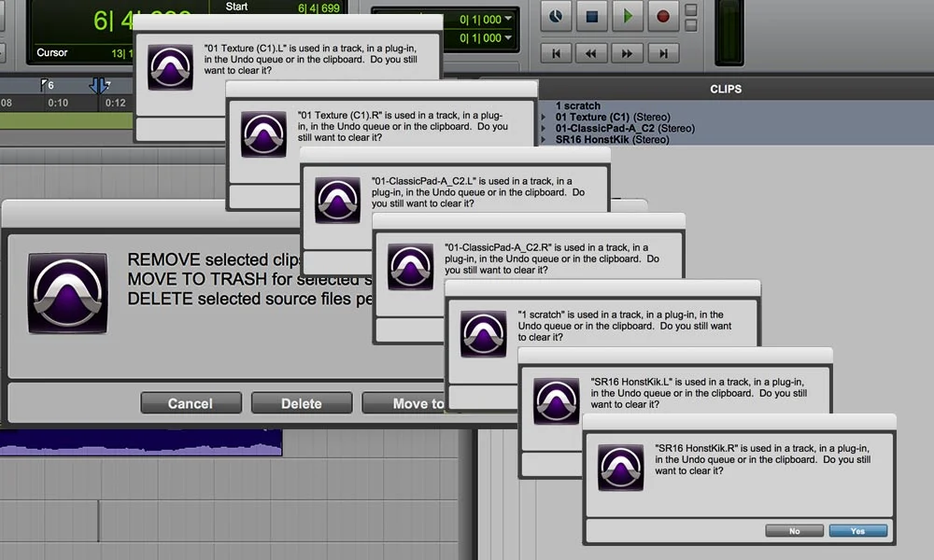Click the 0:10 position on time ruler
The image size is (934, 560).
tap(58, 103)
